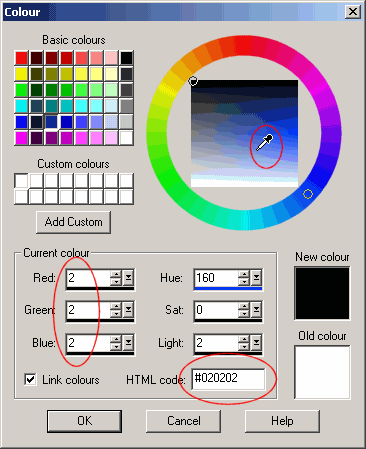The width and height of the screenshot is (366, 449).
Task: Increase Light with spinner up arrow
Action: click(x=244, y=339)
